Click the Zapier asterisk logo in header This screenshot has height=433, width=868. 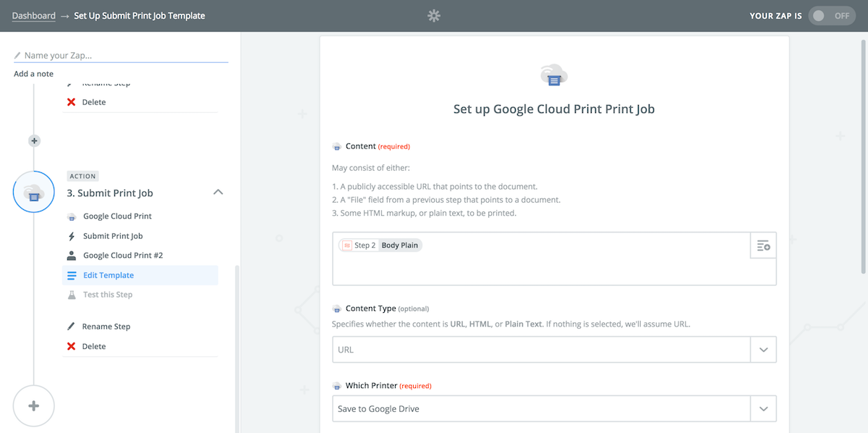tap(434, 15)
